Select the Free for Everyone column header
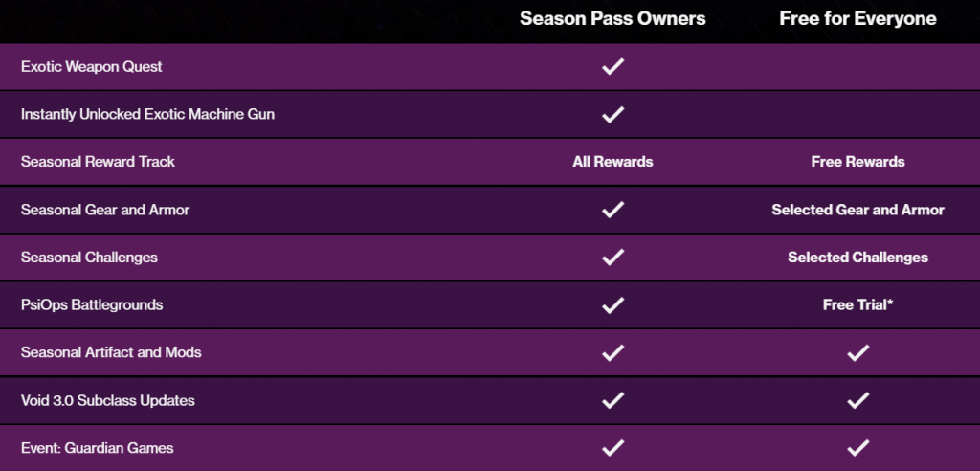 [857, 19]
